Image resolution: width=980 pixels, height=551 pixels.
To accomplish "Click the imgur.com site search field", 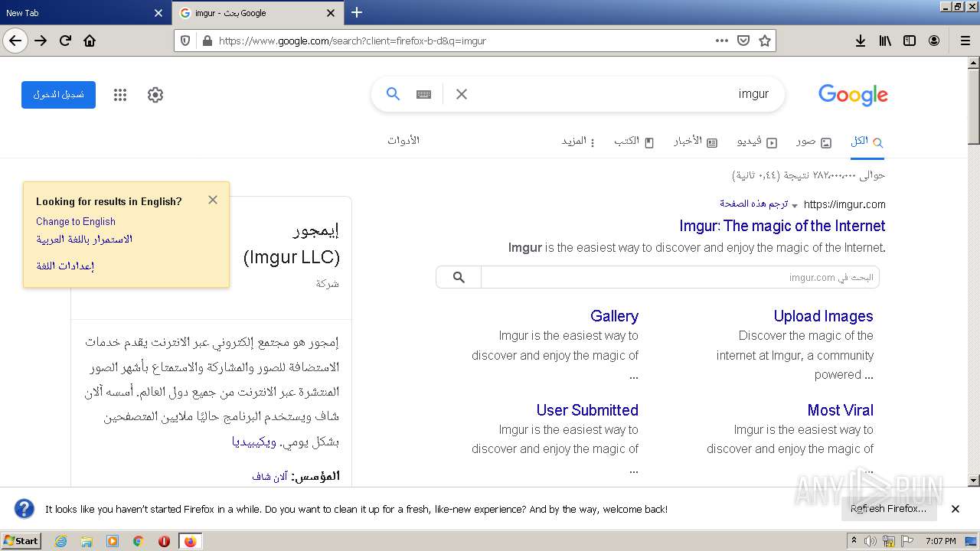I will click(x=680, y=277).
